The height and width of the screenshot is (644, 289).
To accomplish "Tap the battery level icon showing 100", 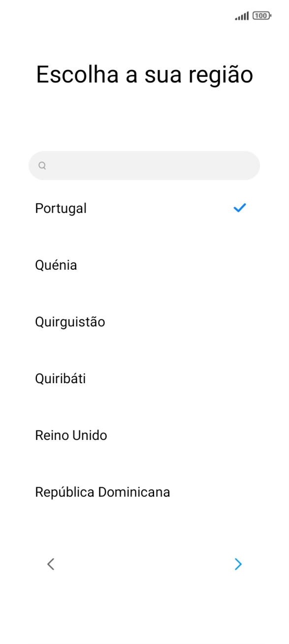I will pyautogui.click(x=261, y=15).
